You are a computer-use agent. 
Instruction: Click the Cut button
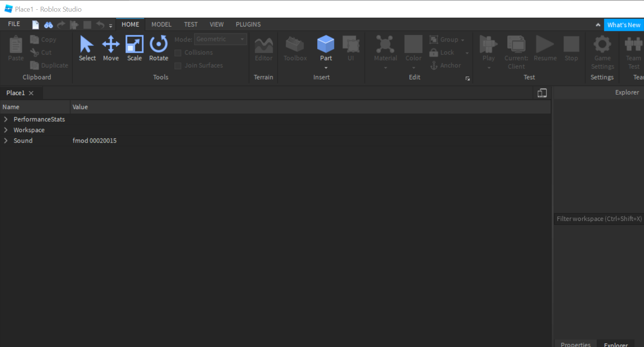click(41, 52)
